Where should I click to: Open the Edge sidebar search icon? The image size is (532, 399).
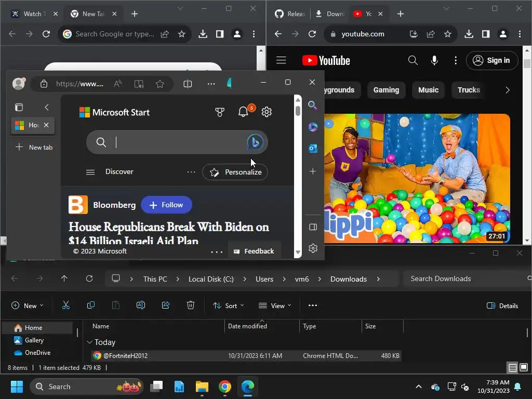[312, 105]
